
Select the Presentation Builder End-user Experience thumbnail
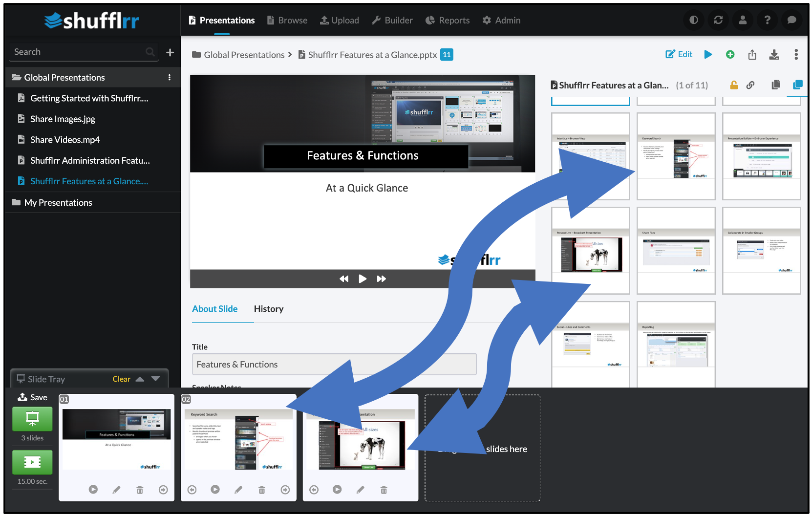[761, 156]
